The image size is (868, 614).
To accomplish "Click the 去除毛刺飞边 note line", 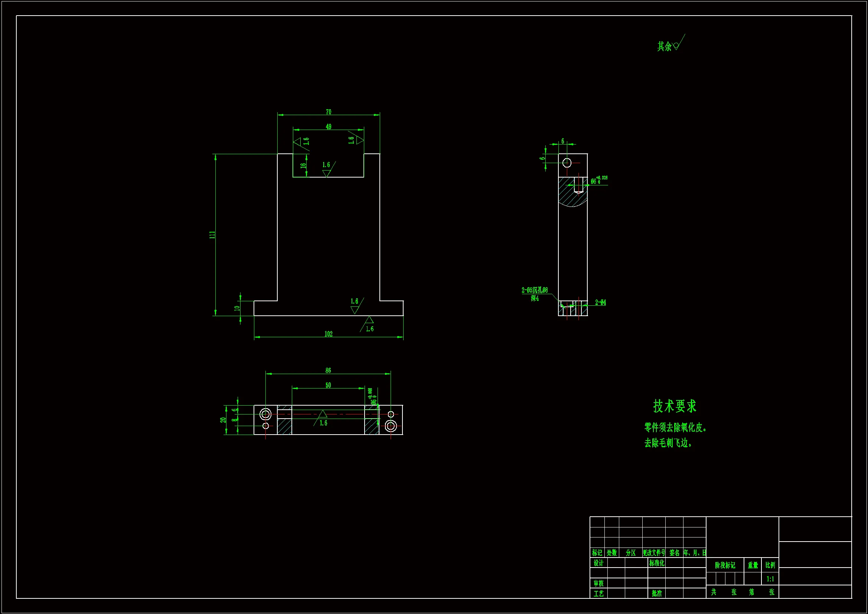I will coord(668,443).
